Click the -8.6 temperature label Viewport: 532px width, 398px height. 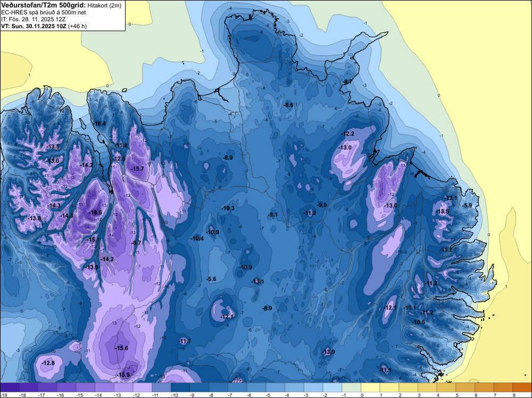tap(288, 105)
